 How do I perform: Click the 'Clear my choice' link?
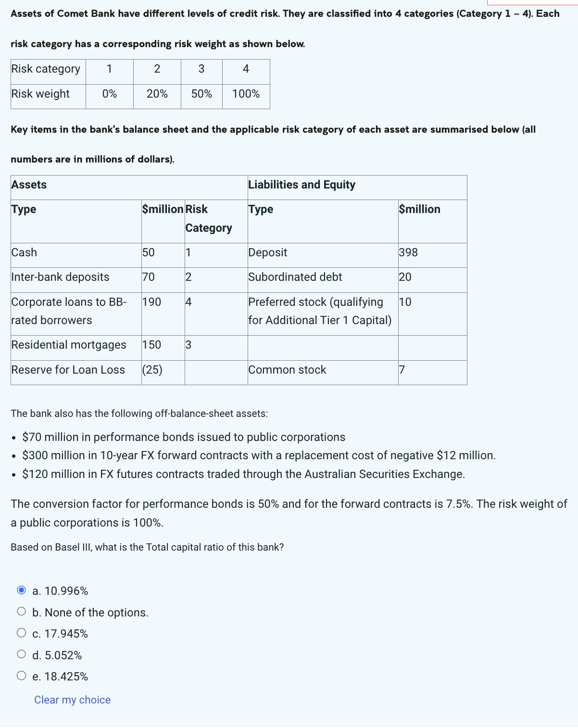coord(72,700)
